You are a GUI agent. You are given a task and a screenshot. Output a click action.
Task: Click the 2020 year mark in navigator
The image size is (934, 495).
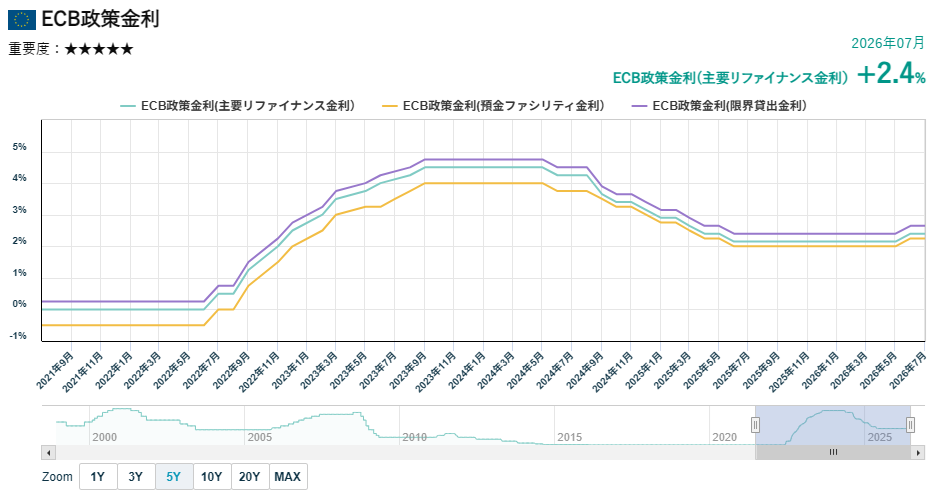pyautogui.click(x=724, y=437)
